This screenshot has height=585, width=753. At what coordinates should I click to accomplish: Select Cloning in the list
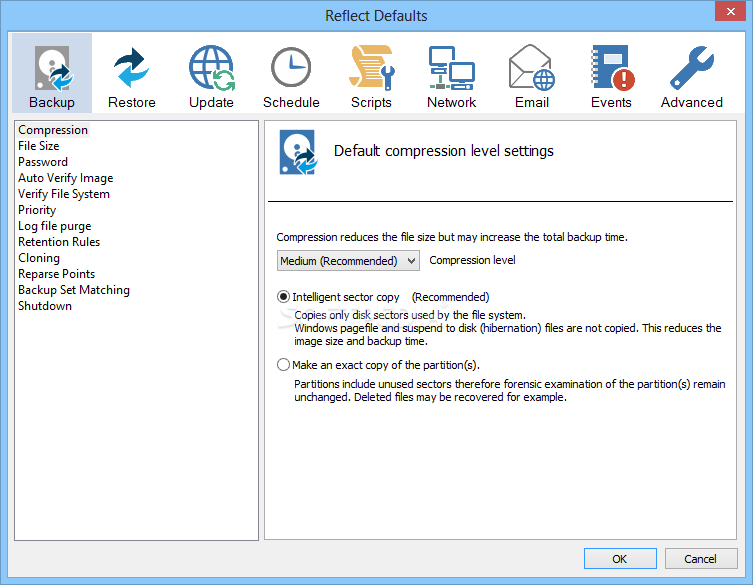click(x=39, y=258)
